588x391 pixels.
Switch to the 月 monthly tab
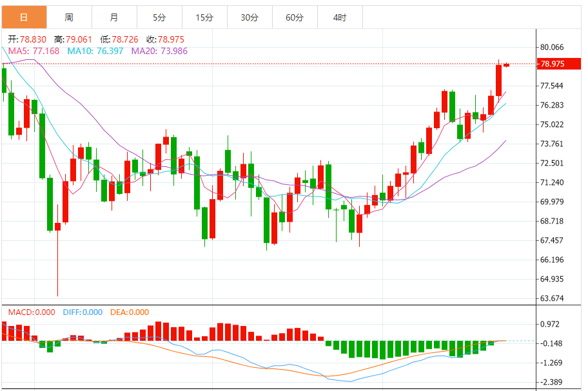114,17
